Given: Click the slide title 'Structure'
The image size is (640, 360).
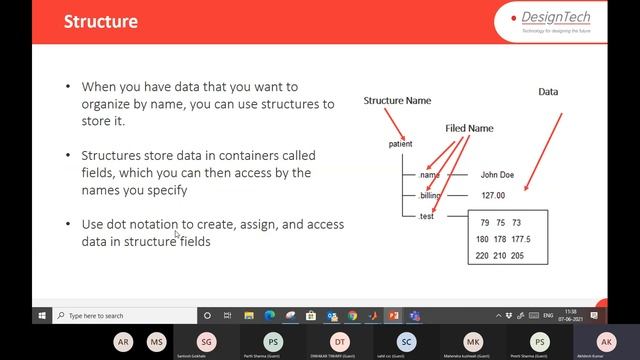Looking at the screenshot, I should tap(101, 22).
